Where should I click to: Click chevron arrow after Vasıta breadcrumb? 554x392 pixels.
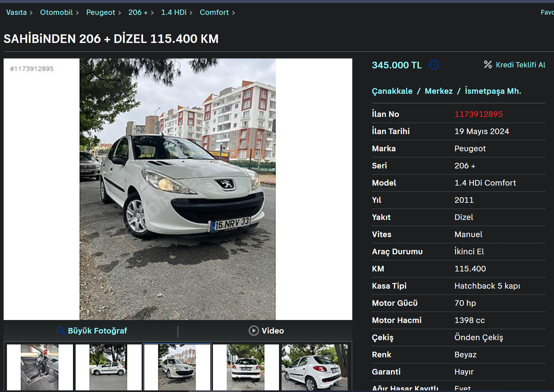[31, 13]
